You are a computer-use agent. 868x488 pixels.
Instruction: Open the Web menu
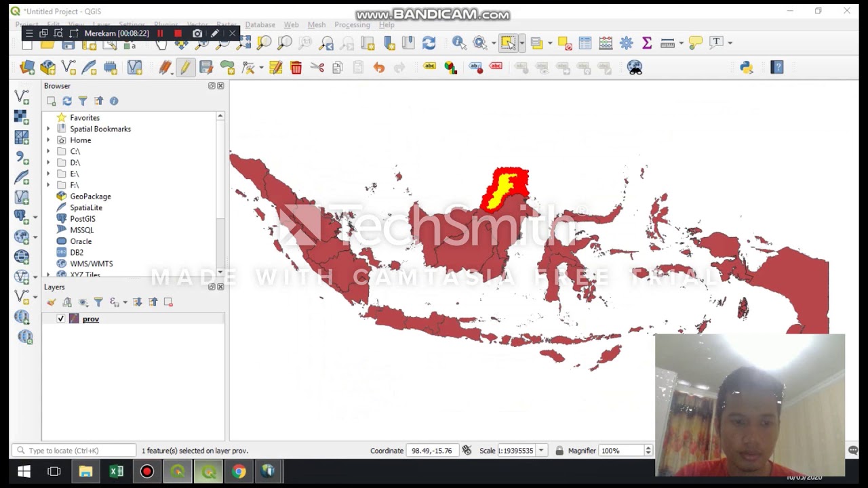pyautogui.click(x=291, y=24)
